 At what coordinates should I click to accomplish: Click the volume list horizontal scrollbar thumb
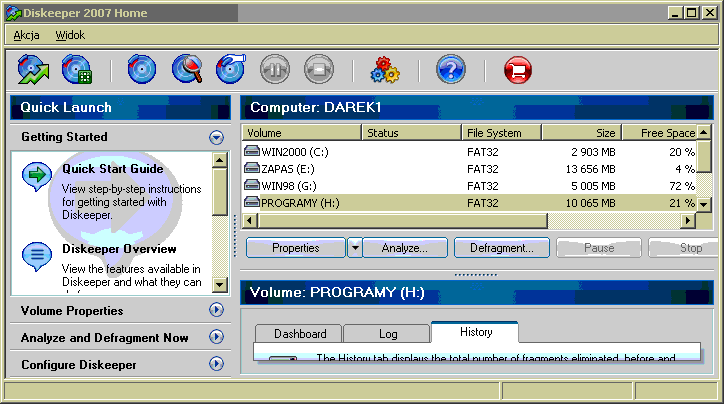[403, 220]
